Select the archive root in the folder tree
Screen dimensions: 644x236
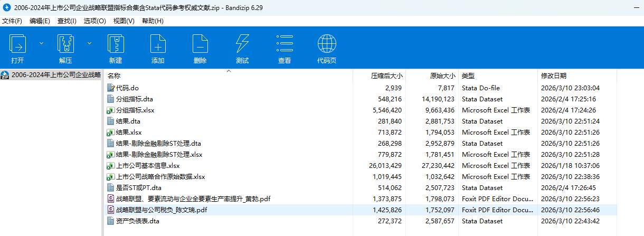pos(51,74)
